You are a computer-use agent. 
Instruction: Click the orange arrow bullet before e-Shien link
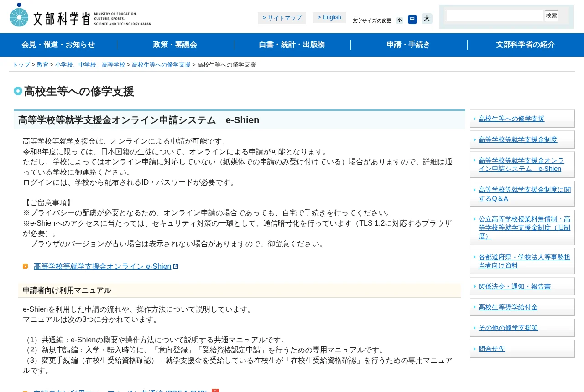(26, 267)
